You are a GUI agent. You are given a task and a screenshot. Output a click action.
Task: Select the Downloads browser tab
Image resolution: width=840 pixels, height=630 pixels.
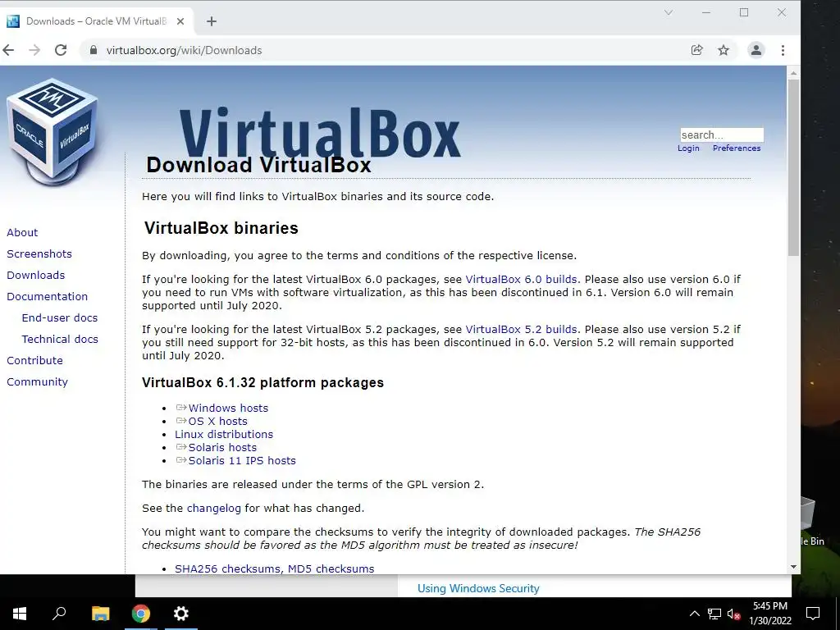97,21
